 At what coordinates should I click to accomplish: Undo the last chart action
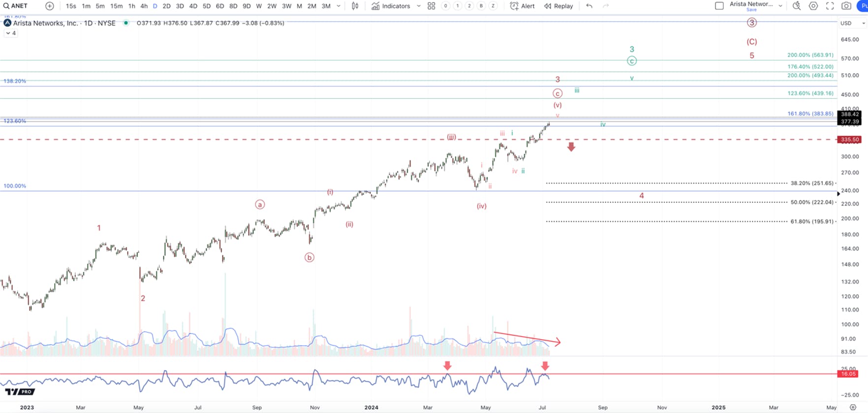tap(589, 6)
